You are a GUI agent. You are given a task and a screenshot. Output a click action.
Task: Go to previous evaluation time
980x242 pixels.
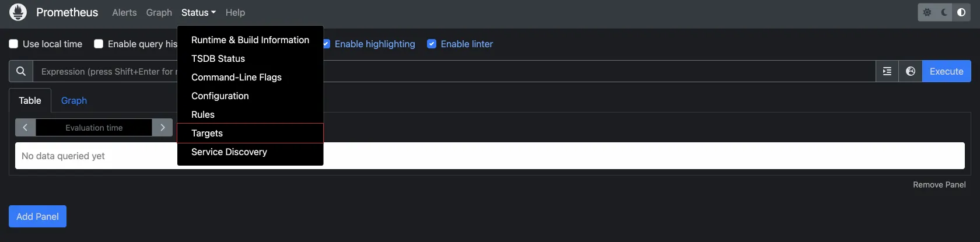coord(25,128)
